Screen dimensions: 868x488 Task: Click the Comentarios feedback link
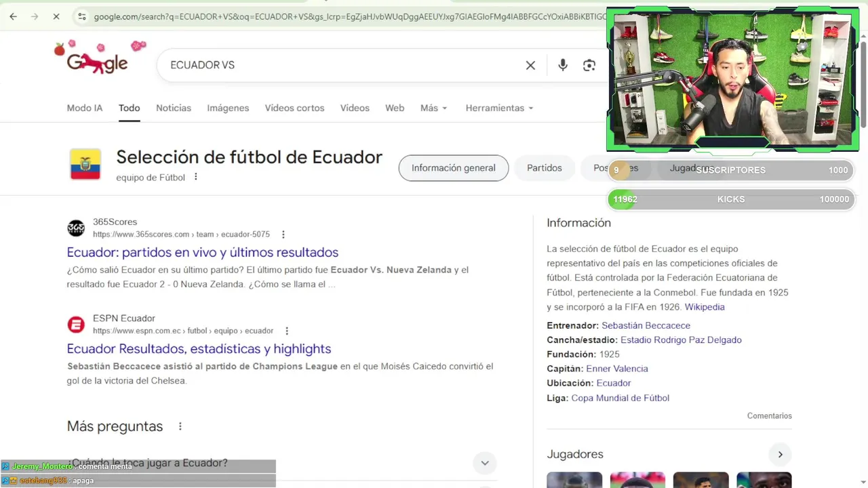(x=770, y=416)
